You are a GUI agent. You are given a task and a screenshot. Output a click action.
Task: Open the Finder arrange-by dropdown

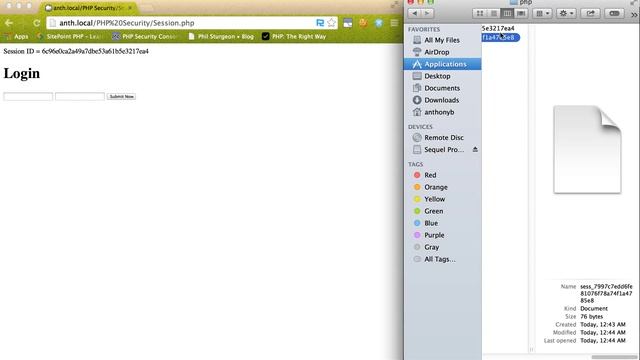click(x=542, y=13)
